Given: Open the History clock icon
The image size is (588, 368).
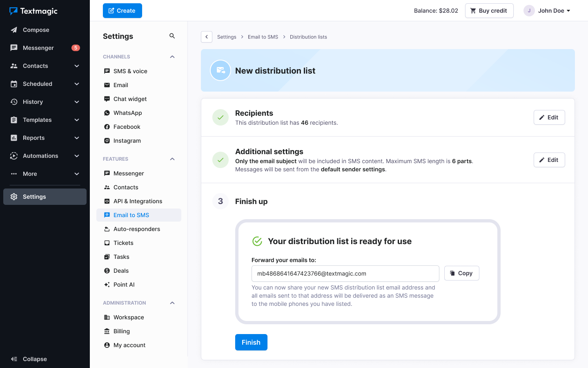Looking at the screenshot, I should 13,101.
